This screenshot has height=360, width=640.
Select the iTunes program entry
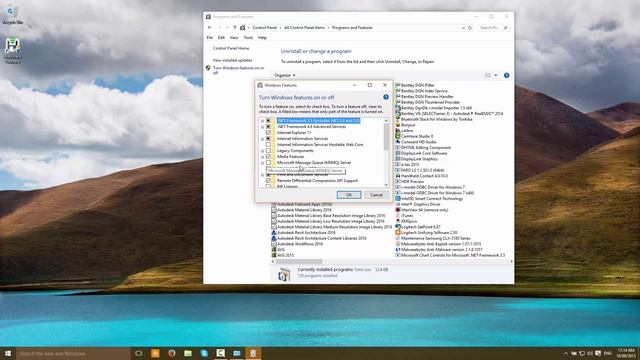click(404, 216)
